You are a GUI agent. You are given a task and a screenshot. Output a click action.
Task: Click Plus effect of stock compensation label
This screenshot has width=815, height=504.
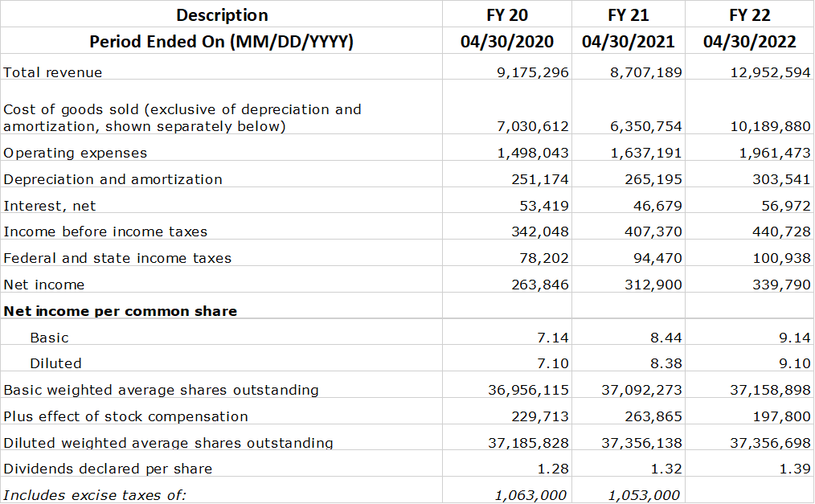[x=125, y=416]
